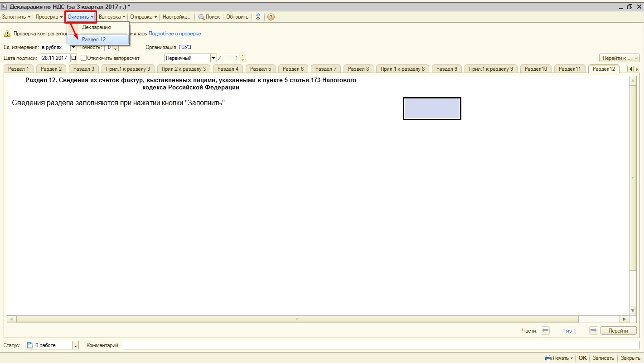Open Поиск with the magnifier icon
The image size is (644, 363).
click(209, 17)
